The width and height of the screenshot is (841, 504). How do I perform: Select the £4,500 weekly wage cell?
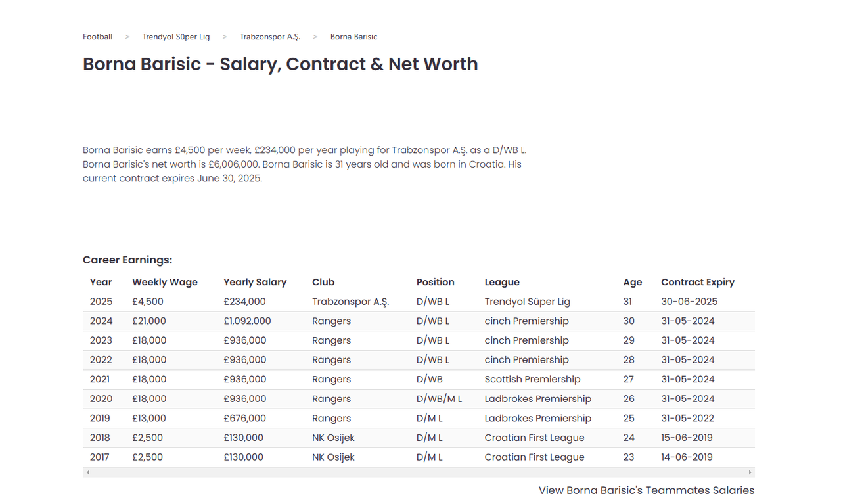[x=148, y=302]
